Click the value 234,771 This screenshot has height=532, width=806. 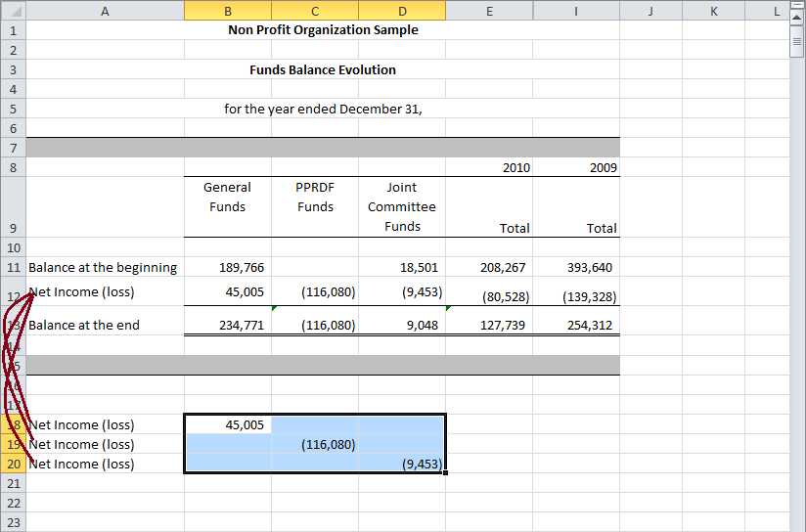point(241,326)
